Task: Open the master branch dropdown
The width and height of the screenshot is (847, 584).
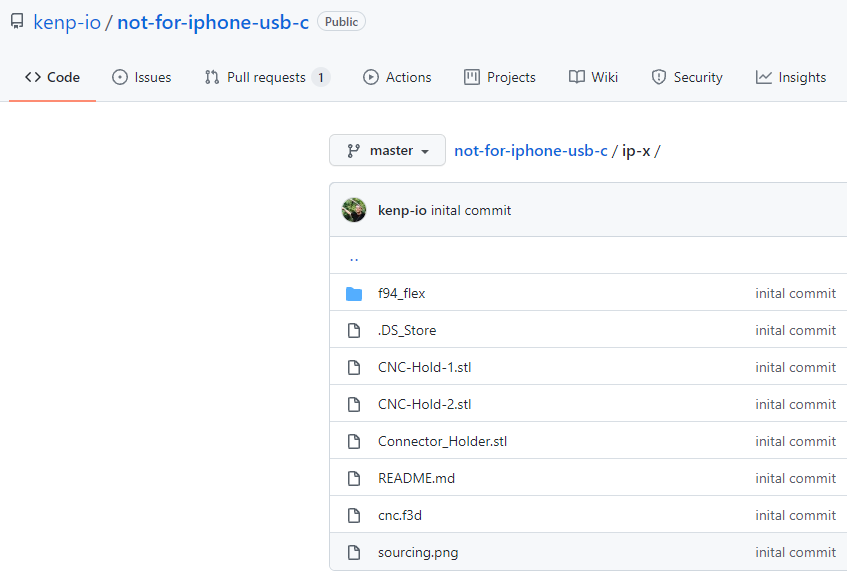Action: [x=387, y=151]
